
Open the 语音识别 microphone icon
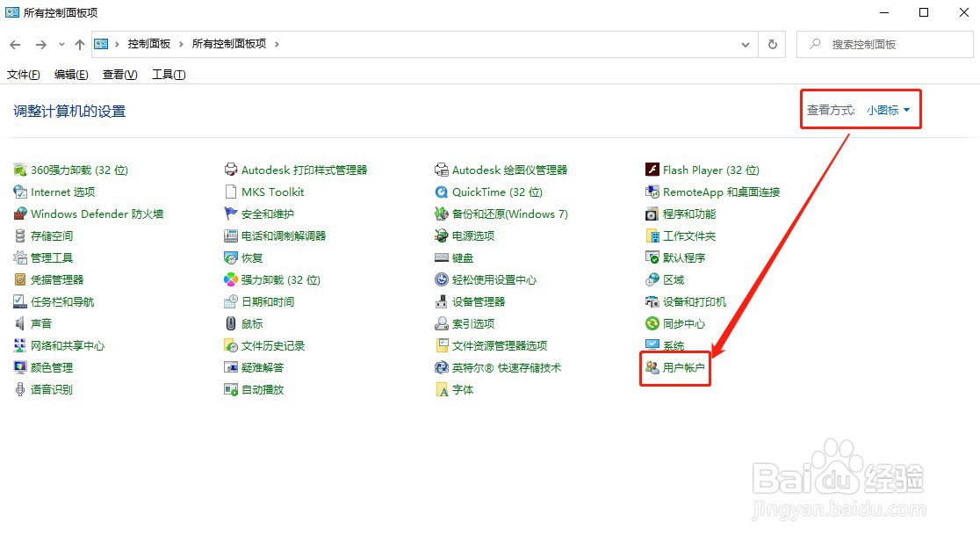pos(20,389)
